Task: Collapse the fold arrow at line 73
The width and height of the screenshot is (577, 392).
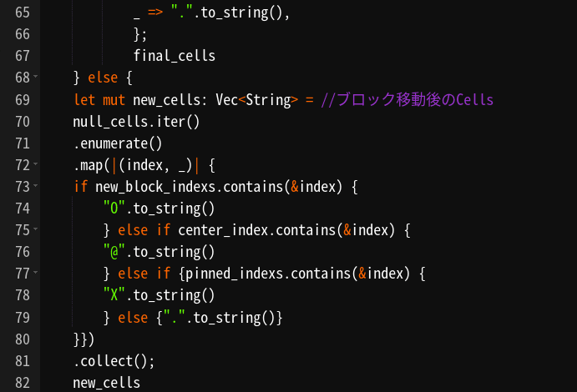Action: [x=36, y=185]
